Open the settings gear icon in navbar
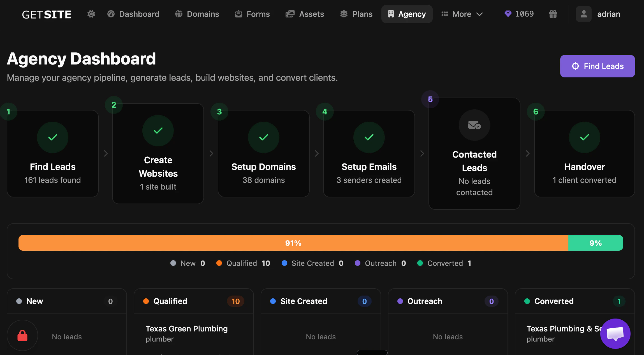644x355 pixels. tap(91, 14)
